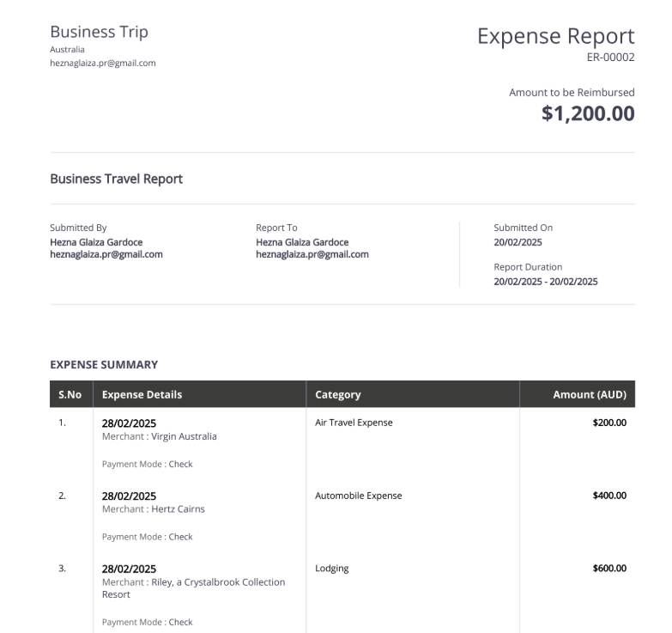Click the email under Business Trip heading
672x633 pixels.
103,63
